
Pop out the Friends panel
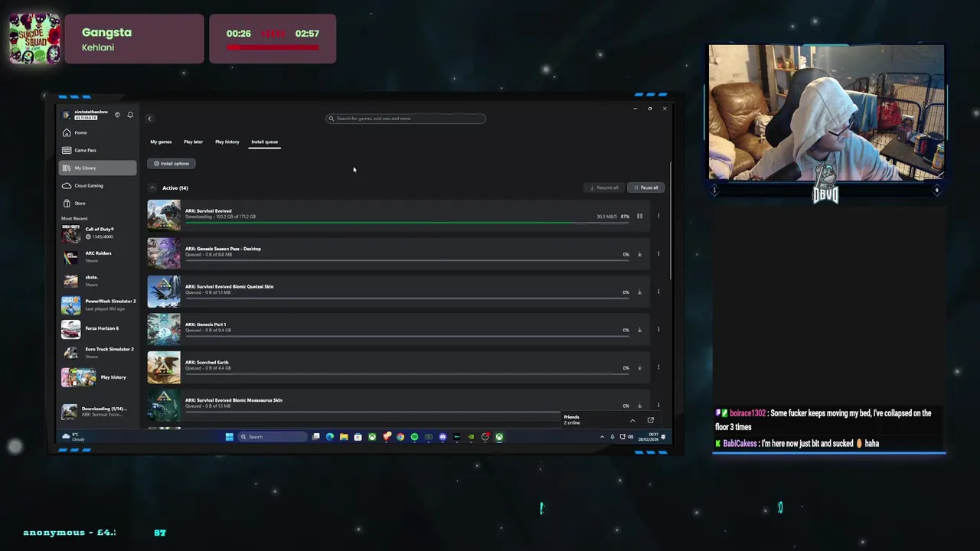(x=651, y=420)
